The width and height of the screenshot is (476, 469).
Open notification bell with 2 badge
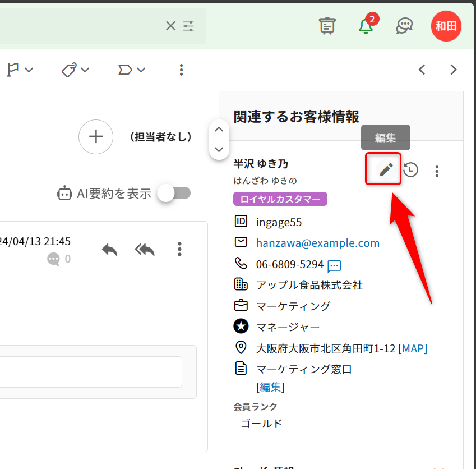(x=366, y=25)
